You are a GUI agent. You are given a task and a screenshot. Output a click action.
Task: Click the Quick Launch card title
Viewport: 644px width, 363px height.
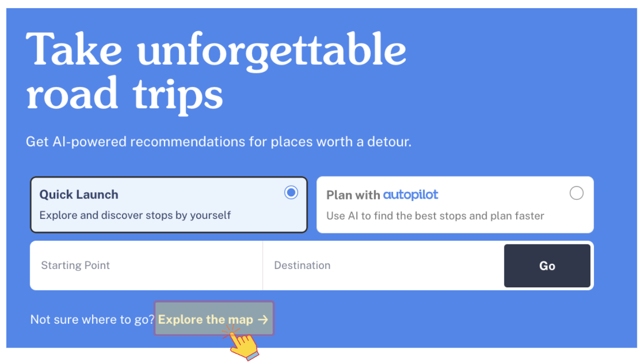pos(79,195)
